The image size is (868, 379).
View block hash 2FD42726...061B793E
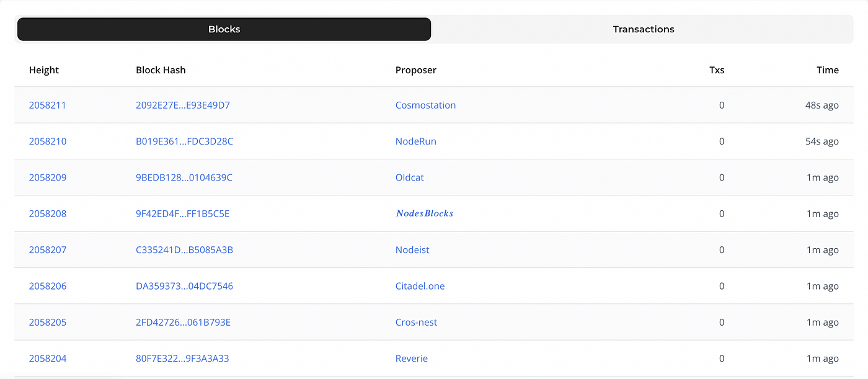click(x=184, y=323)
